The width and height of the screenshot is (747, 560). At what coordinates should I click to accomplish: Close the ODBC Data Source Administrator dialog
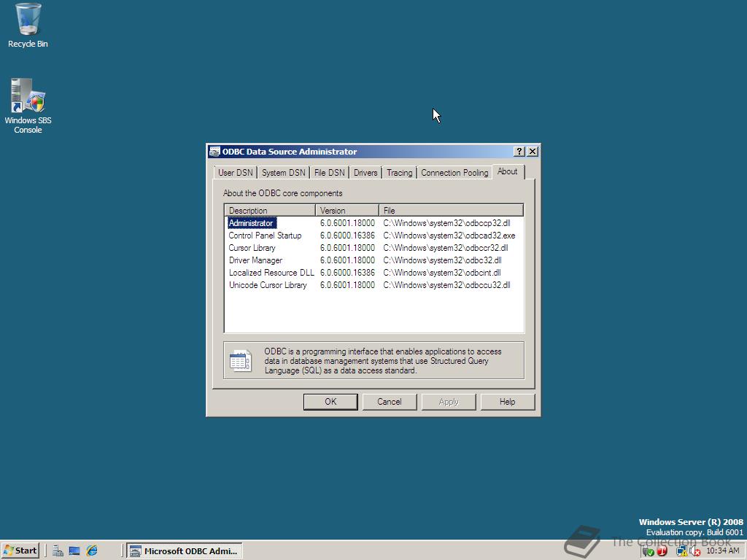tap(533, 152)
